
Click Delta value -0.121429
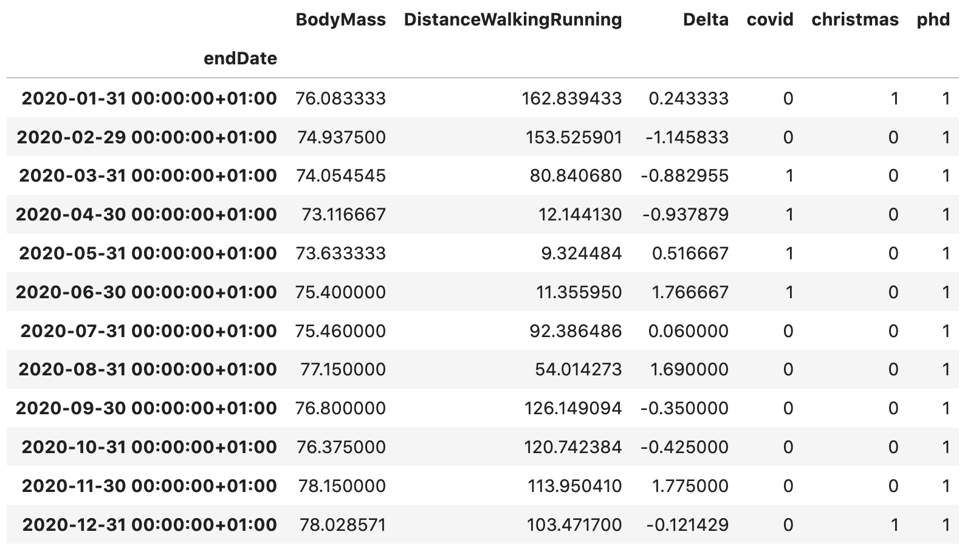point(687,525)
